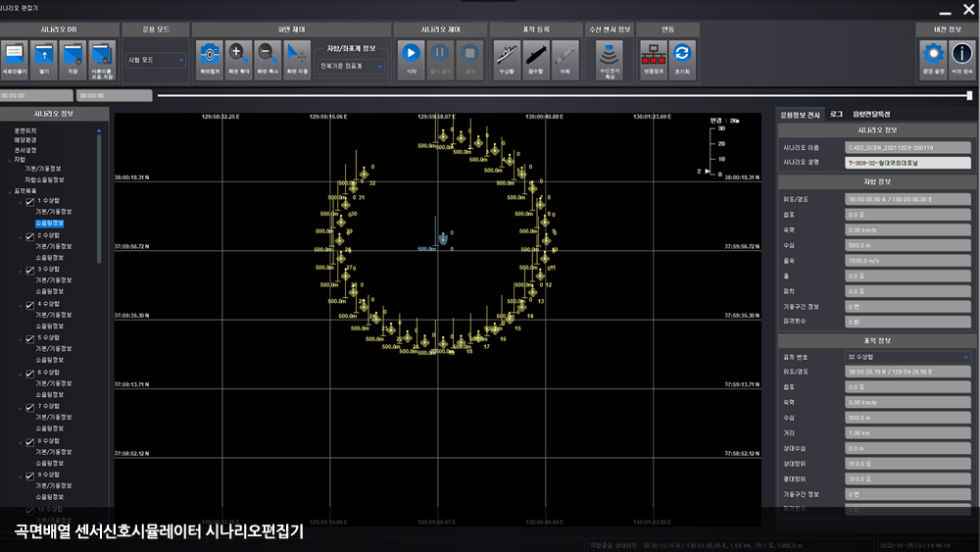This screenshot has height=552, width=980.
Task: Select 센서설정 in scenario tree
Action: click(25, 150)
